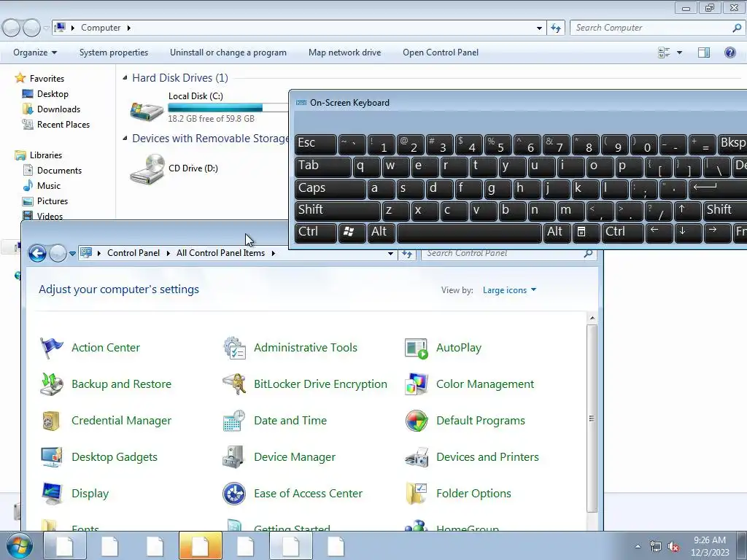747x560 pixels.
Task: Open the Device Manager link
Action: click(295, 457)
